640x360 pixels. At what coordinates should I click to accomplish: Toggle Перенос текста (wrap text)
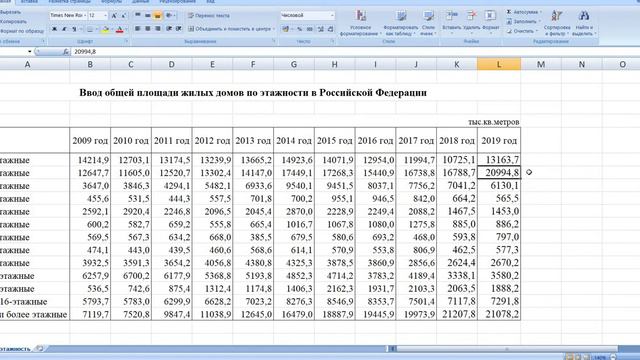tap(209, 16)
